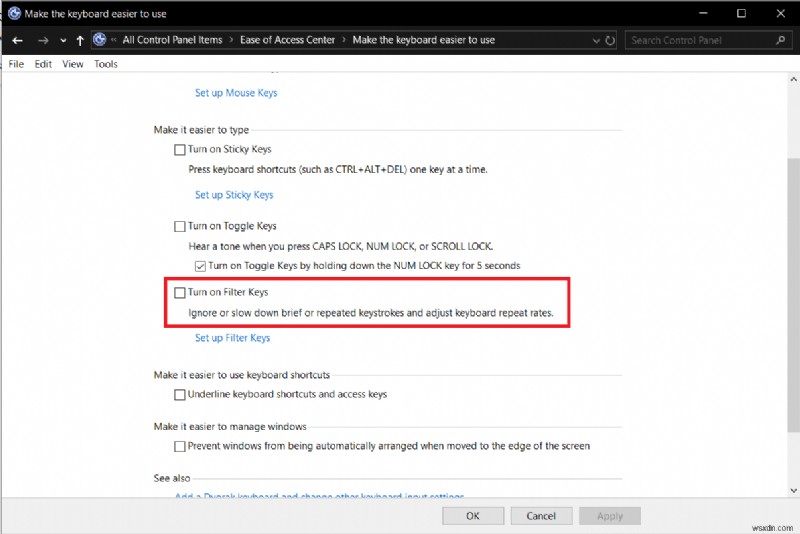This screenshot has height=534, width=800.
Task: Uncheck Toggle Keys NUM LOCK 5 seconds option
Action: point(200,266)
